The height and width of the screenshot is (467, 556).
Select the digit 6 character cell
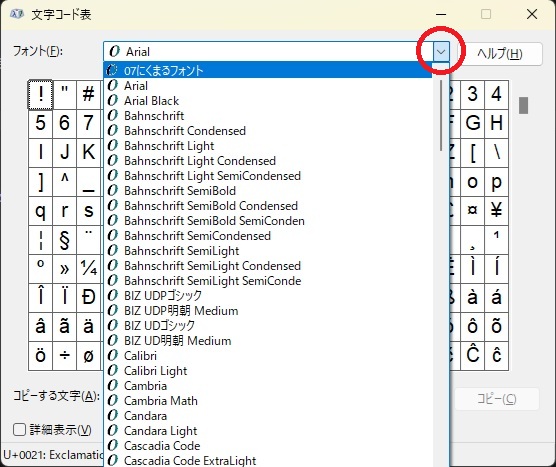pyautogui.click(x=65, y=124)
